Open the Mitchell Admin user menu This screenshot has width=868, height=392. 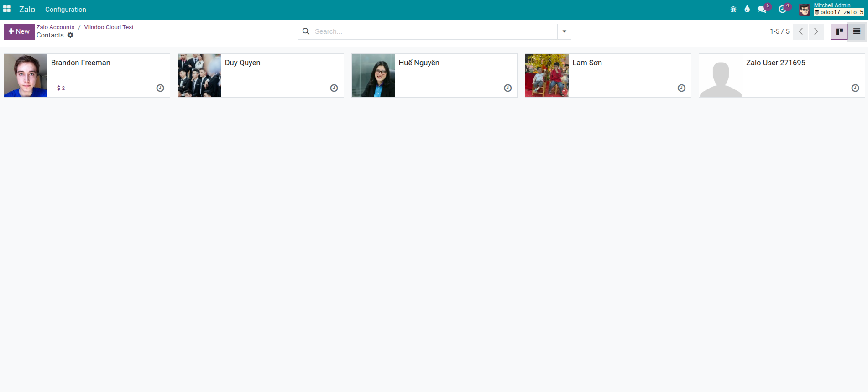[x=831, y=9]
